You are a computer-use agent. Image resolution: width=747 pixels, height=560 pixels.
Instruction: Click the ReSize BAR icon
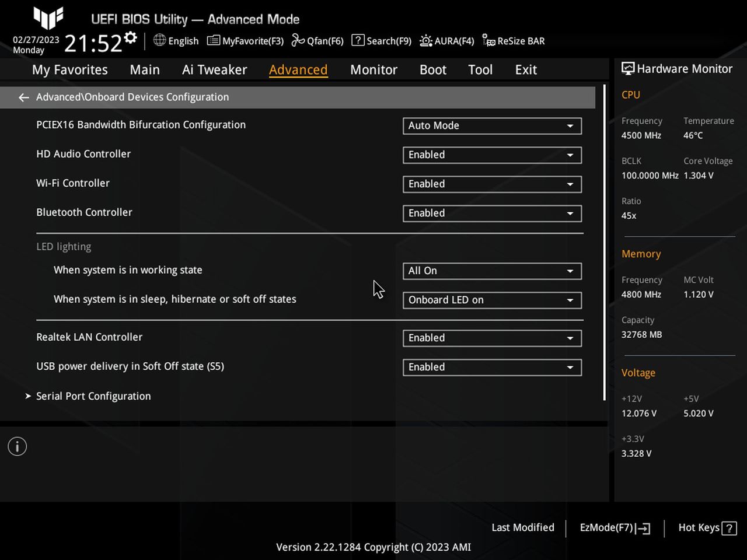tap(488, 40)
